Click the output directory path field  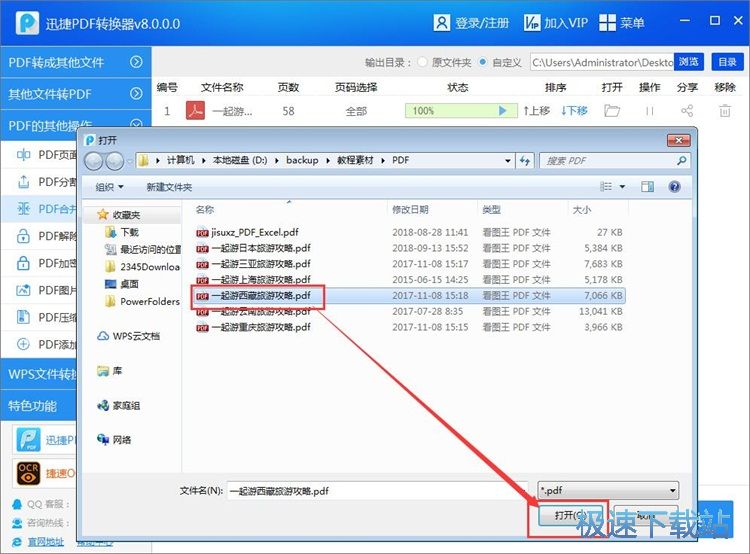click(x=602, y=62)
